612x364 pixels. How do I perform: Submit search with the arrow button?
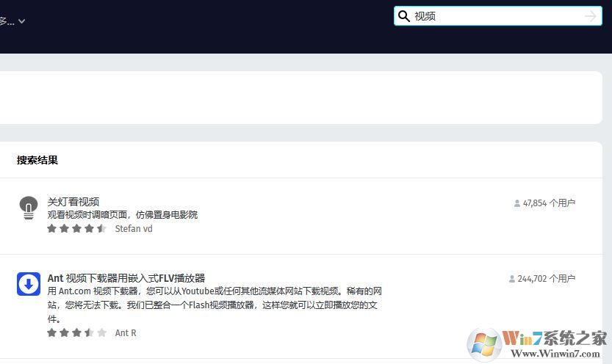click(590, 16)
